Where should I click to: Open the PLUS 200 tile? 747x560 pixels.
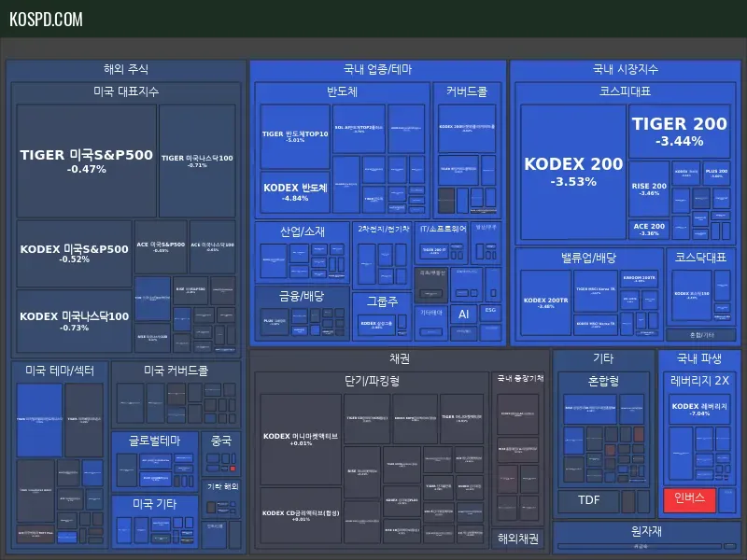[x=716, y=173]
